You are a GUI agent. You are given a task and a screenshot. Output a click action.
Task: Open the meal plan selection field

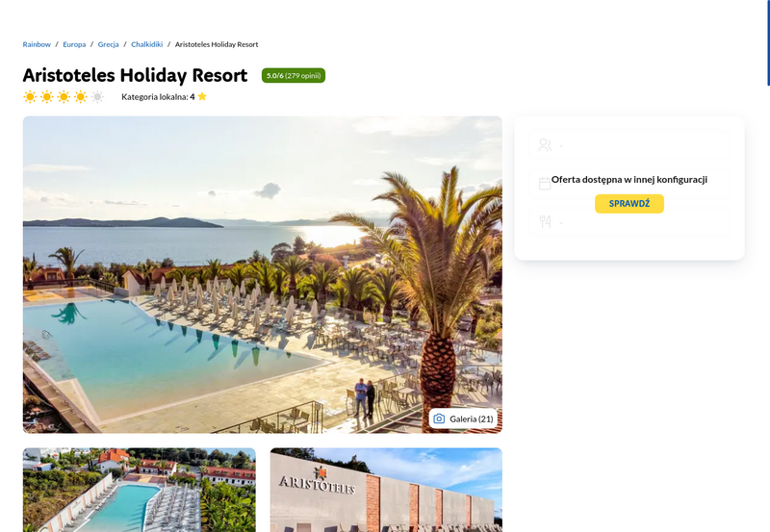coord(629,222)
